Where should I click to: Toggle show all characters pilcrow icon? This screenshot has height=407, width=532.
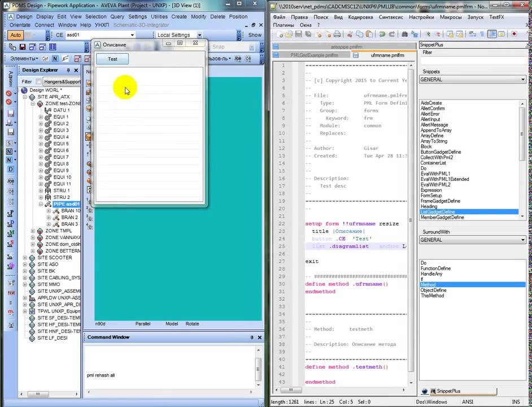pos(482,34)
